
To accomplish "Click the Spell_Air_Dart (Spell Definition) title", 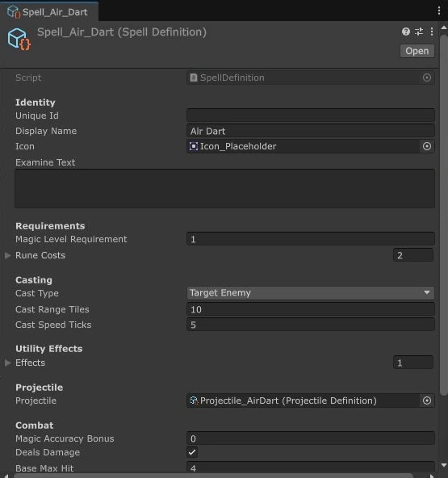I will [122, 32].
